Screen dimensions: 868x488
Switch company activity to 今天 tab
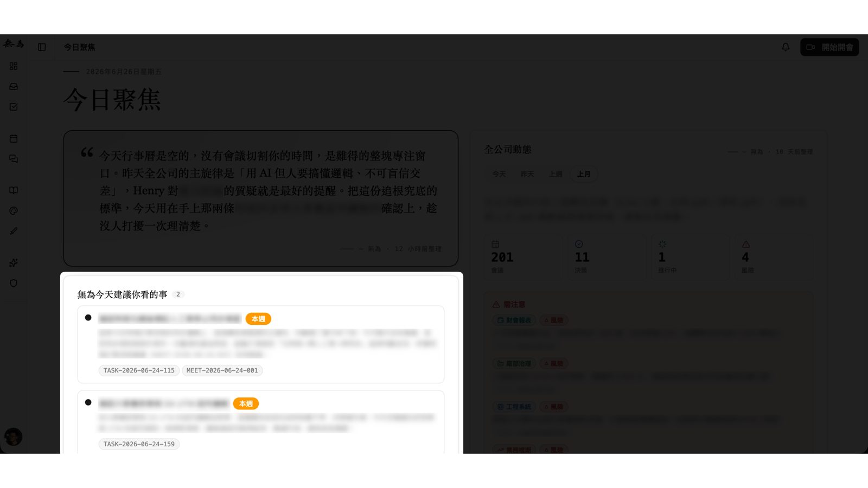pyautogui.click(x=499, y=174)
